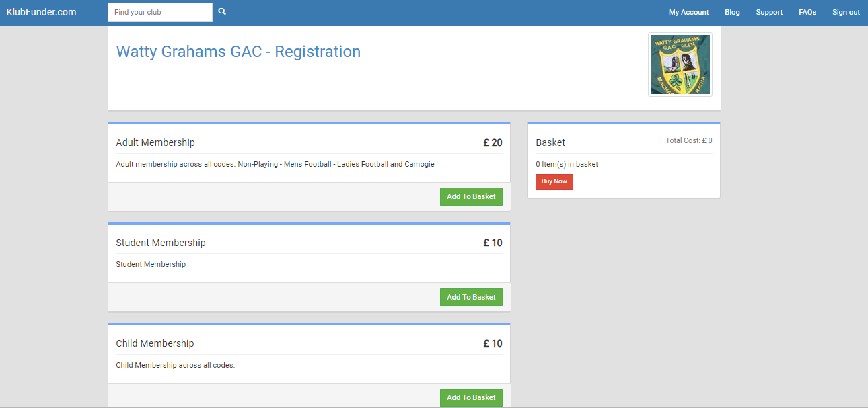Go to the Blog page

click(732, 12)
